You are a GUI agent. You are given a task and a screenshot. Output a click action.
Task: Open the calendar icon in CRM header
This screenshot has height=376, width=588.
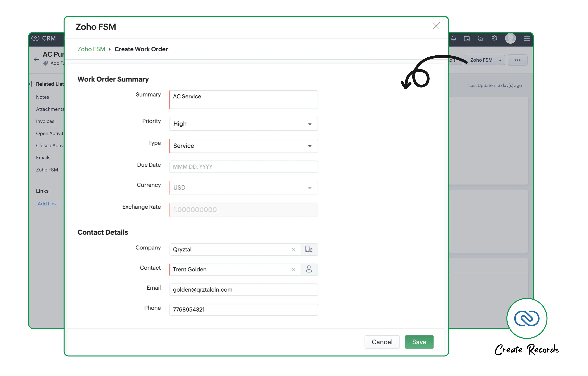click(467, 38)
